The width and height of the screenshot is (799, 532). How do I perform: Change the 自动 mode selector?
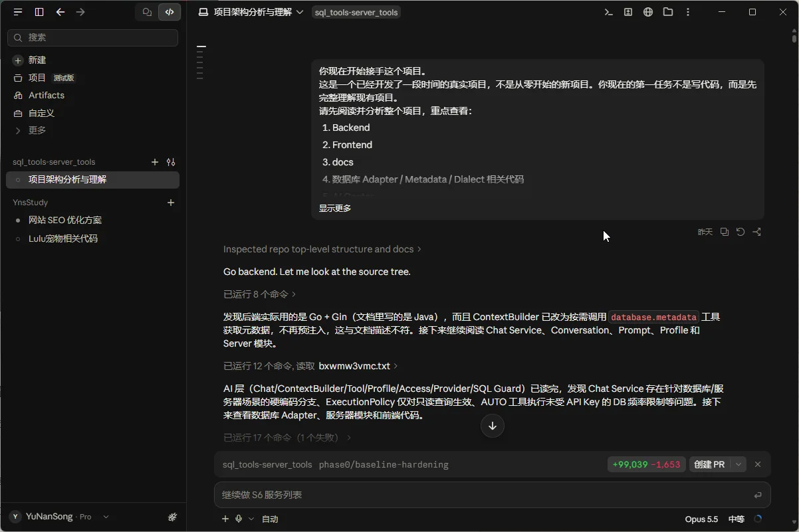pyautogui.click(x=270, y=519)
